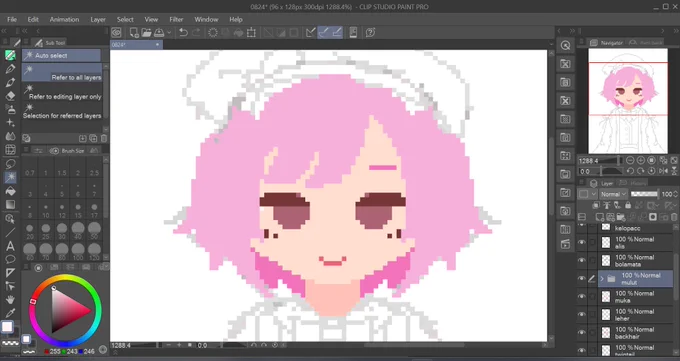
Task: Select the Eraser tool
Action: pyautogui.click(x=10, y=95)
